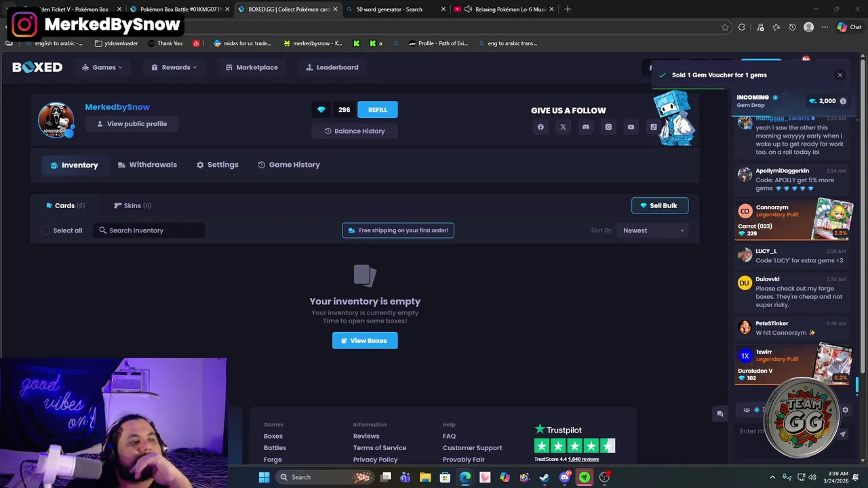The height and width of the screenshot is (488, 868).
Task: Open the YouTube social icon
Action: (x=631, y=127)
